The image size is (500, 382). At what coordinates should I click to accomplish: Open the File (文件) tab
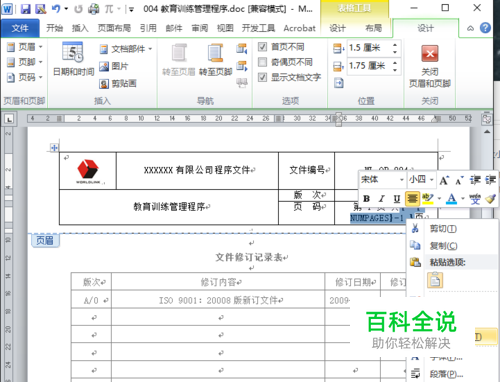20,28
